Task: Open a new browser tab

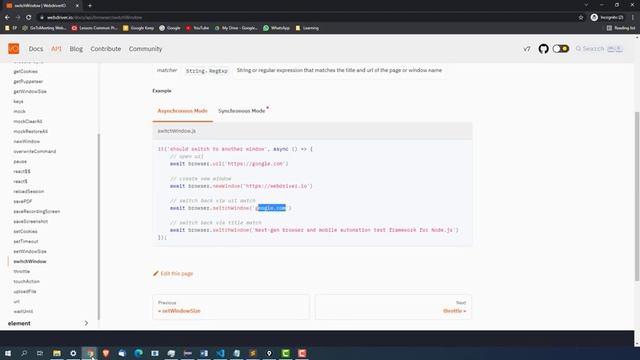Action: [x=90, y=6]
